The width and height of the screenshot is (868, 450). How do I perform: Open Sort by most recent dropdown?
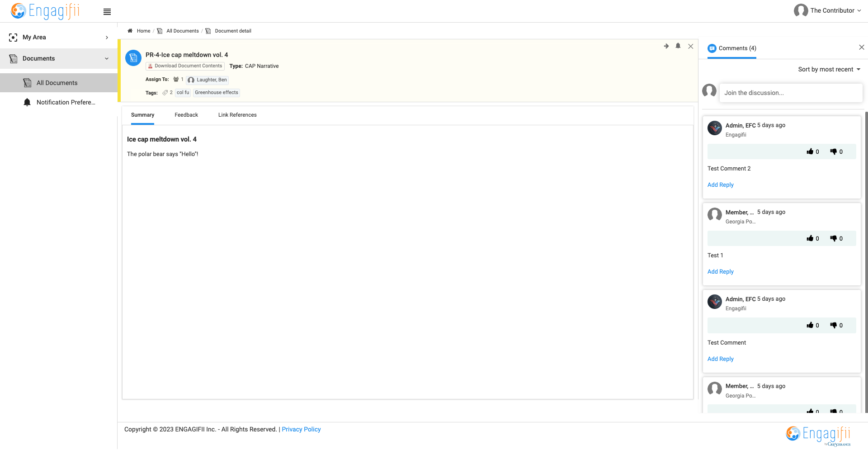[x=829, y=69]
